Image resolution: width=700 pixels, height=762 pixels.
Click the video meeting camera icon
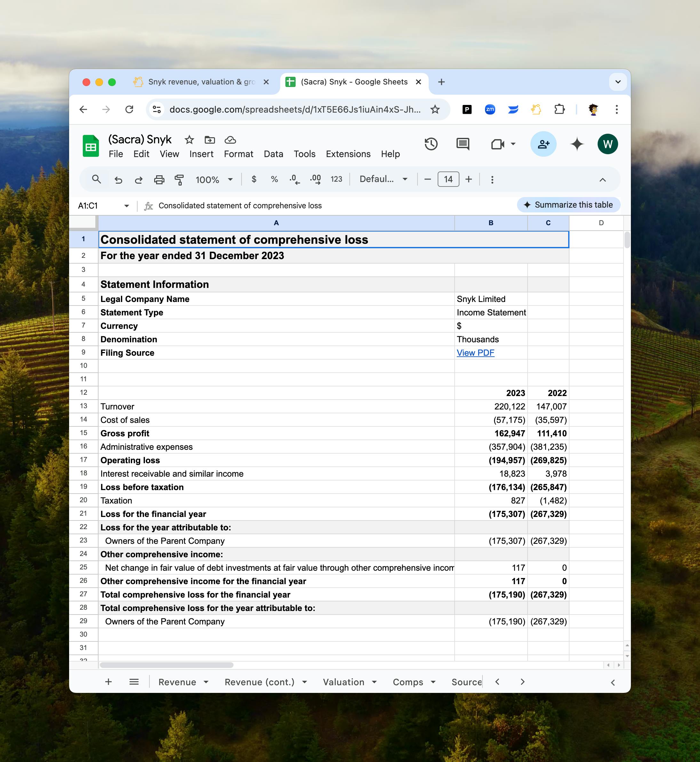497,144
